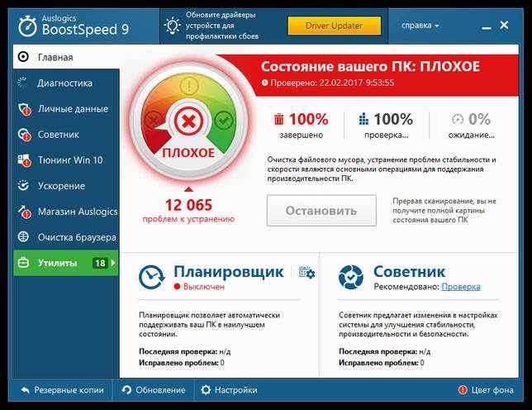Click the Главная target icon
532x410 pixels.
(23, 57)
